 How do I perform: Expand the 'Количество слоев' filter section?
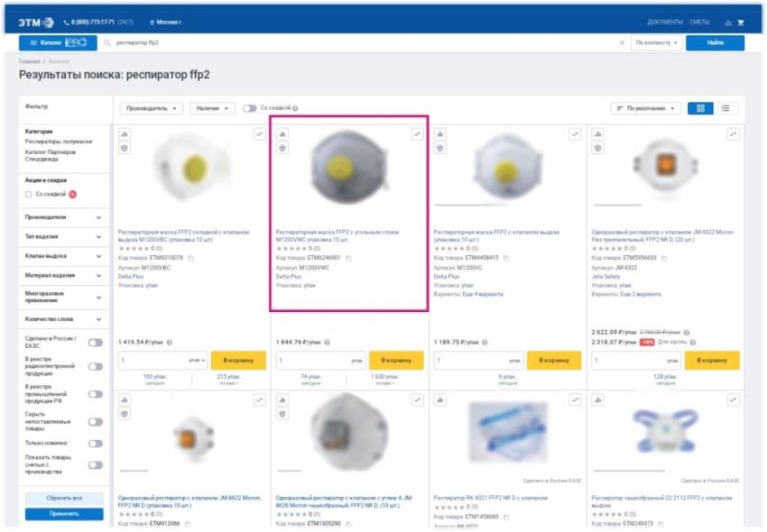63,319
